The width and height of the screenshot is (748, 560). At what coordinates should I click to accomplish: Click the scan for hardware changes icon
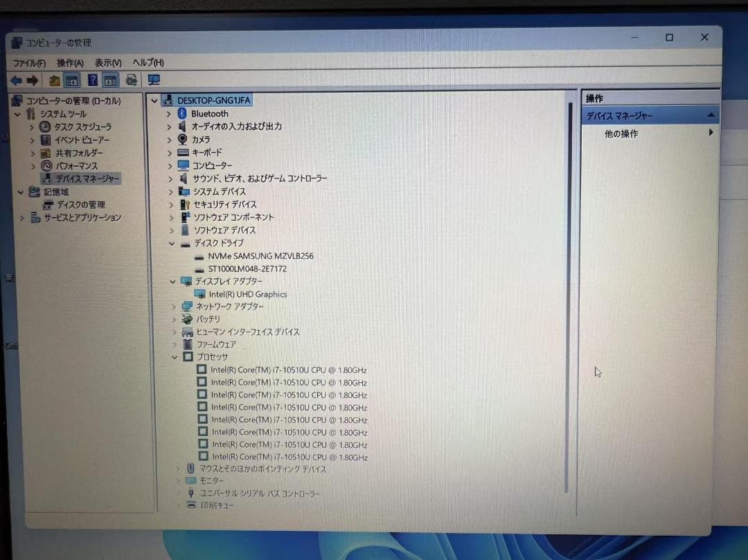pyautogui.click(x=154, y=80)
